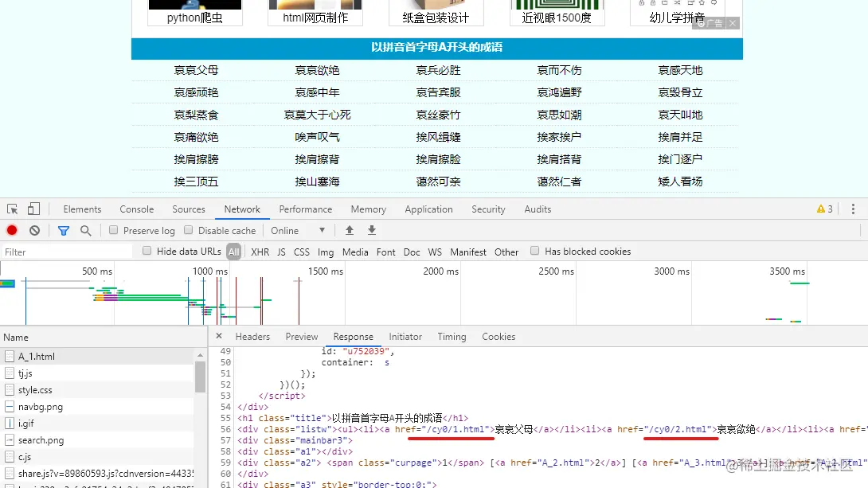Screen dimensions: 868x488
Task: Open the python爬虫 ad thumbnail
Action: 195,13
